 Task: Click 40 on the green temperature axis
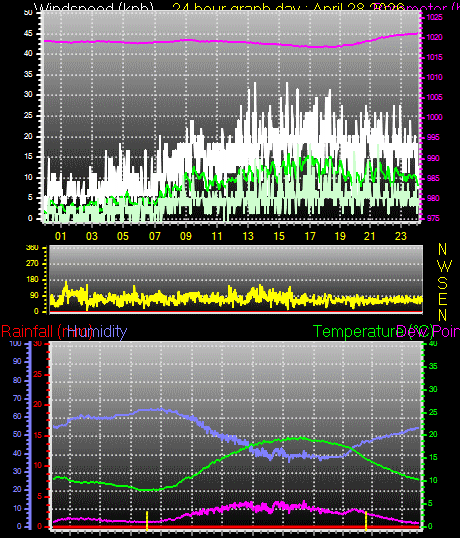433,343
